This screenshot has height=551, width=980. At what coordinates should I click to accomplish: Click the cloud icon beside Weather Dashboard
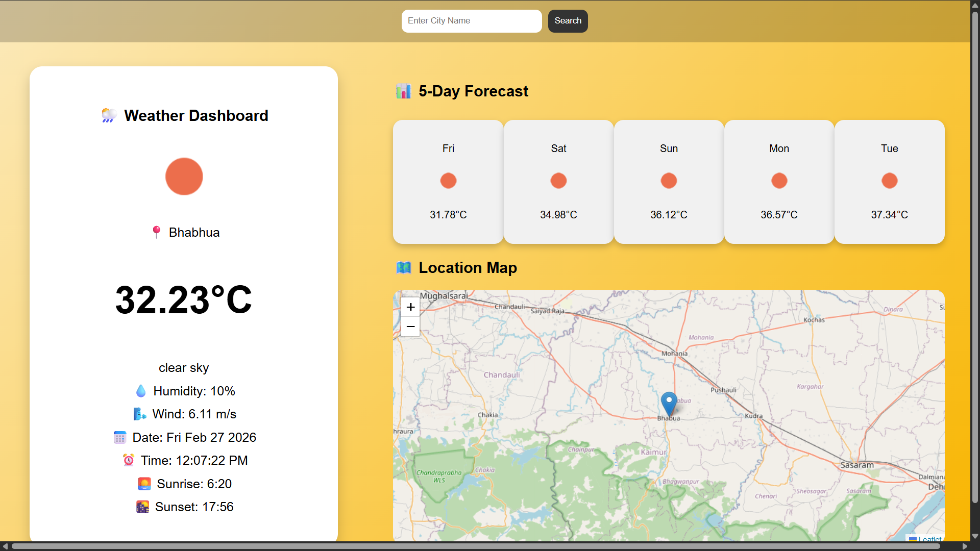click(109, 116)
